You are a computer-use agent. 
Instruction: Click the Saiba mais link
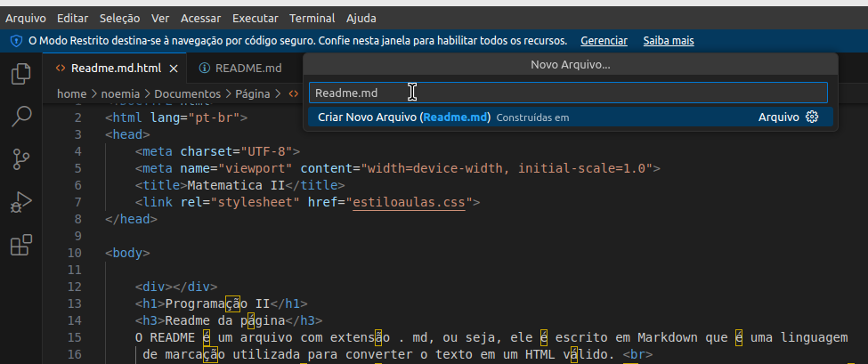669,41
